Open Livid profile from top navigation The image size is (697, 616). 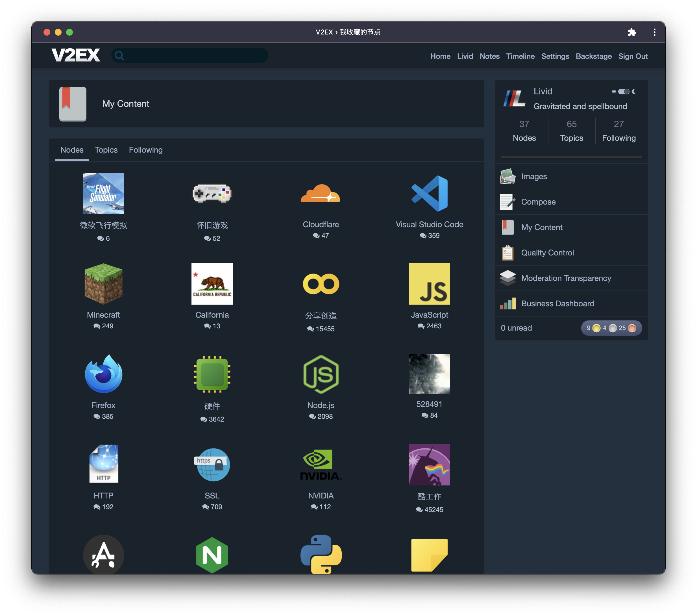click(x=465, y=56)
